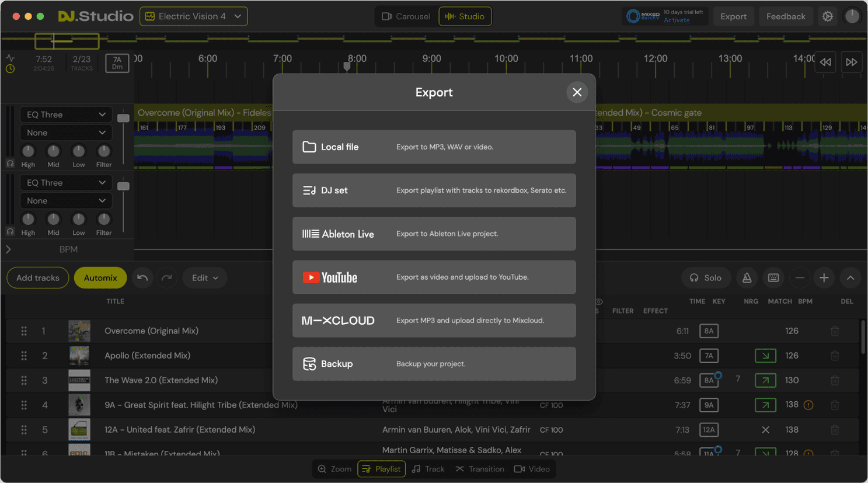Delete track Apollo using its trash icon

coord(835,355)
